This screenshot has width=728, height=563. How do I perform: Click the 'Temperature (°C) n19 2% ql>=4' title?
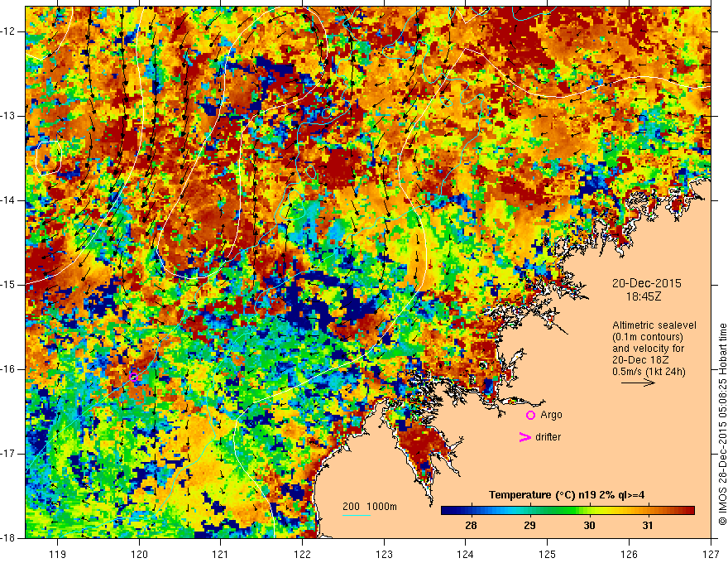coord(567,495)
